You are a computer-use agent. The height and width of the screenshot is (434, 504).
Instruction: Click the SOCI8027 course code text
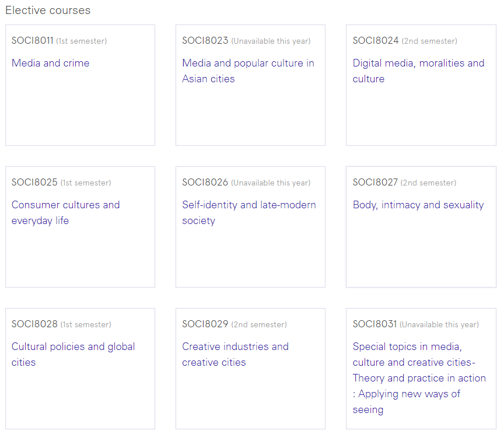(x=375, y=182)
